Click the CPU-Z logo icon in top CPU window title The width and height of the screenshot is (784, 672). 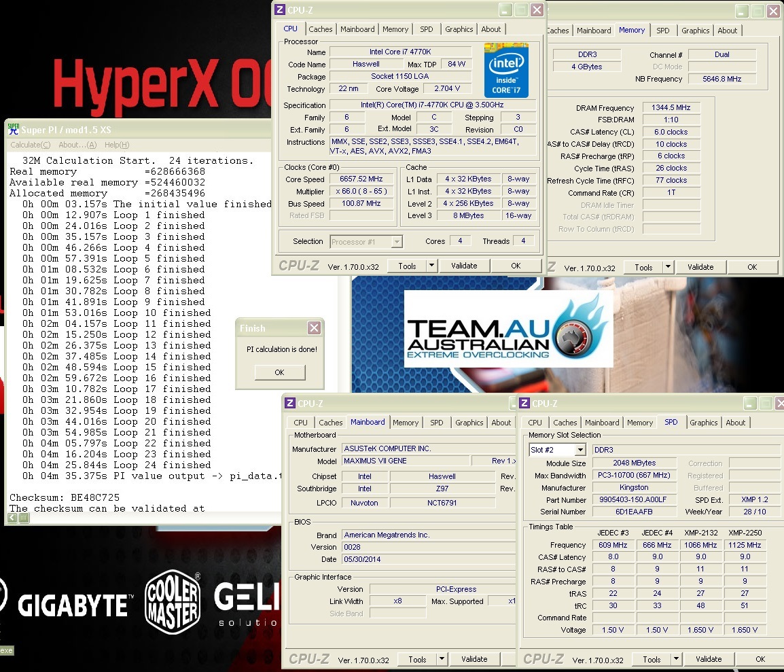pyautogui.click(x=280, y=10)
